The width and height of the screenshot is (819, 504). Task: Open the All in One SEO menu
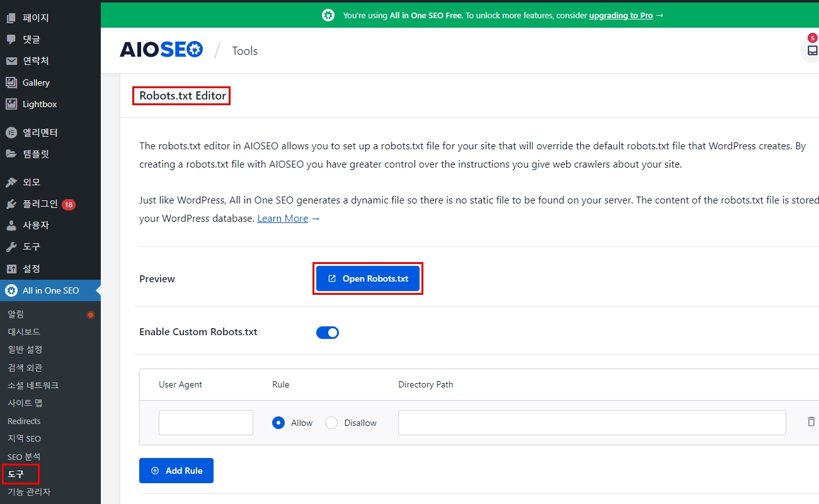(x=50, y=290)
